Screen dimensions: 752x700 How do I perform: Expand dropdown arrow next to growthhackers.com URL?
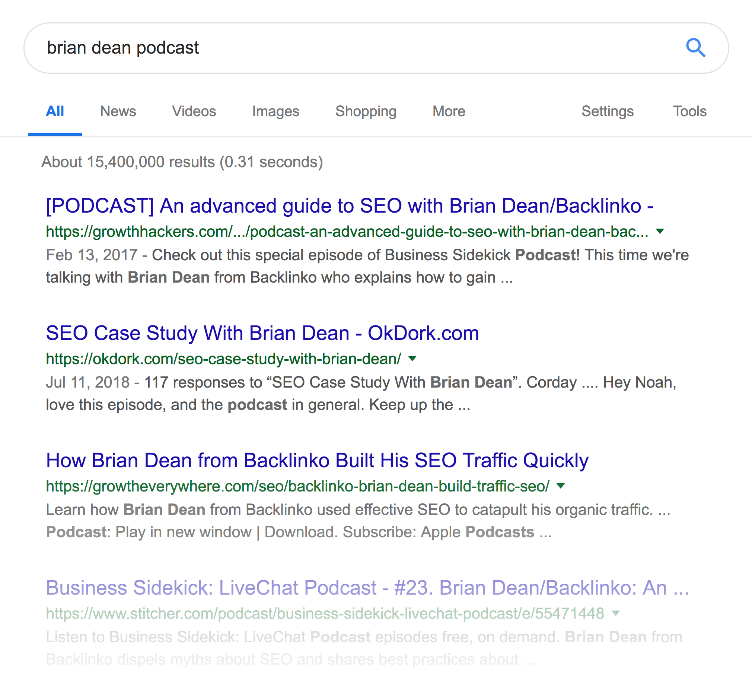(660, 231)
